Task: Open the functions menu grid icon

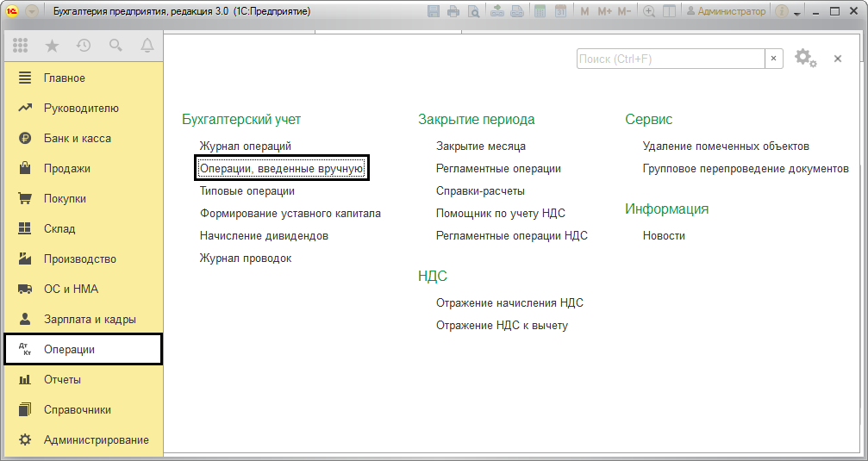Action: click(x=20, y=46)
